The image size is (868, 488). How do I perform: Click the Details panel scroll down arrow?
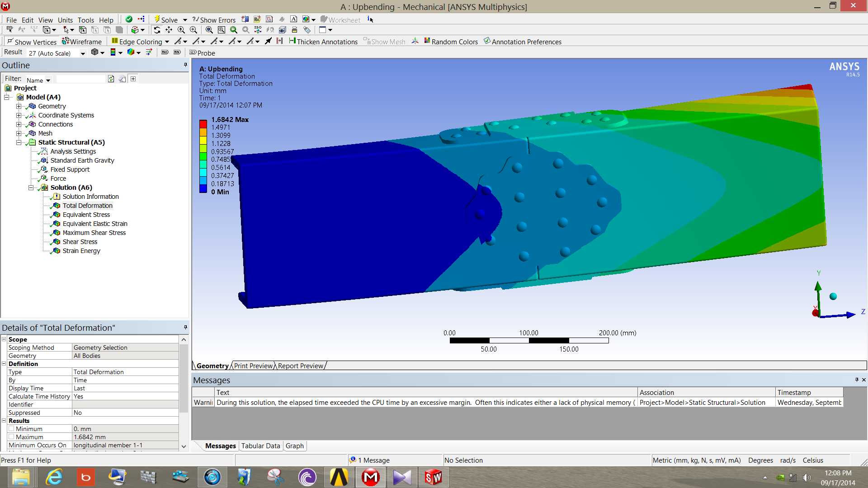pyautogui.click(x=184, y=446)
